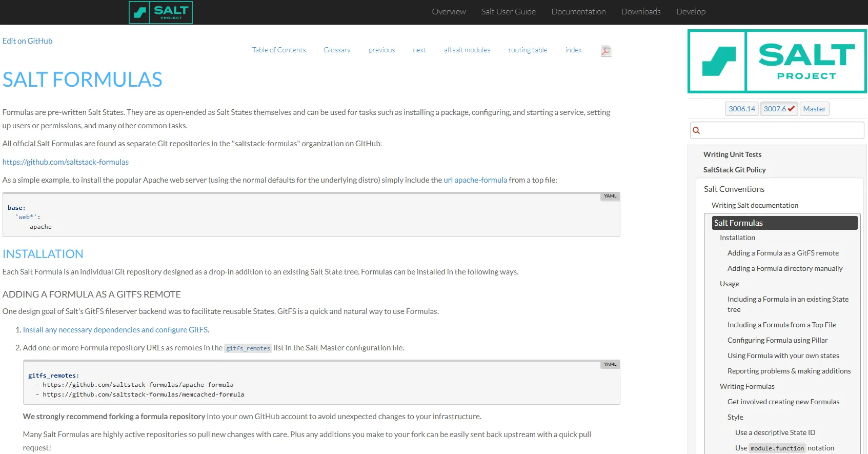Click Edit on GitHub link
The image size is (868, 454).
pyautogui.click(x=27, y=41)
